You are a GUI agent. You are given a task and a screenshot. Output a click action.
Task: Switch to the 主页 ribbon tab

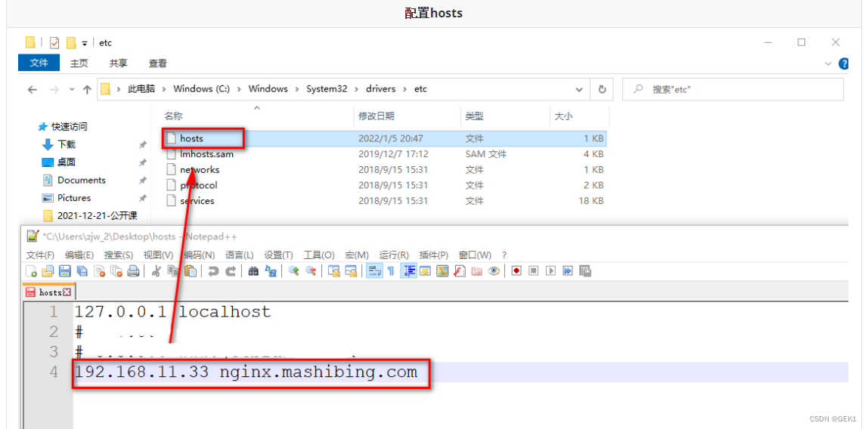[x=79, y=63]
